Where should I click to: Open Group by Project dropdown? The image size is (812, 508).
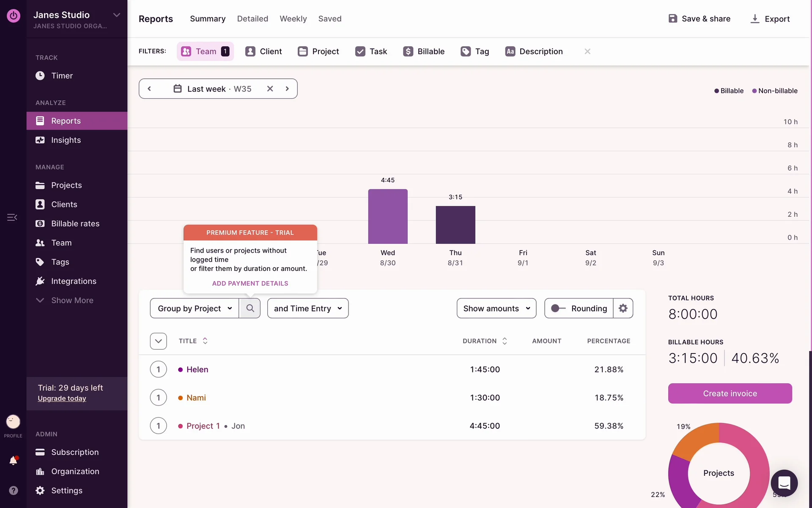click(x=195, y=308)
